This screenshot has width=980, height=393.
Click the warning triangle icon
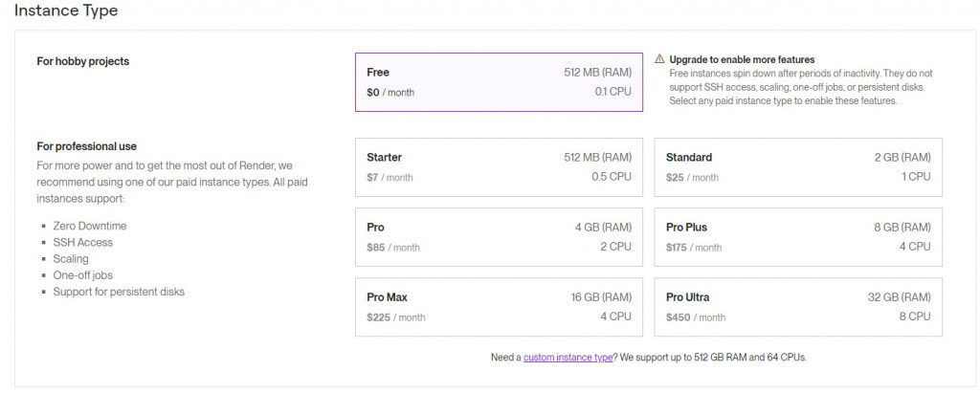click(x=660, y=59)
